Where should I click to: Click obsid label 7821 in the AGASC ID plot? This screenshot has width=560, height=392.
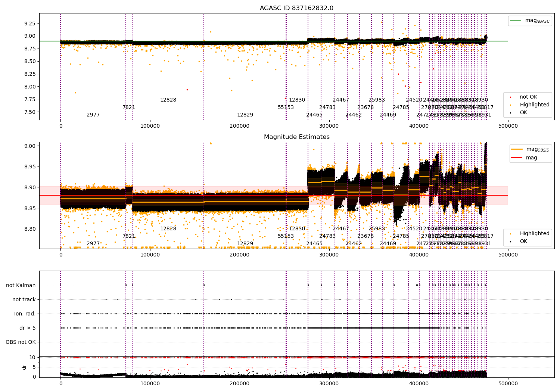[129, 108]
